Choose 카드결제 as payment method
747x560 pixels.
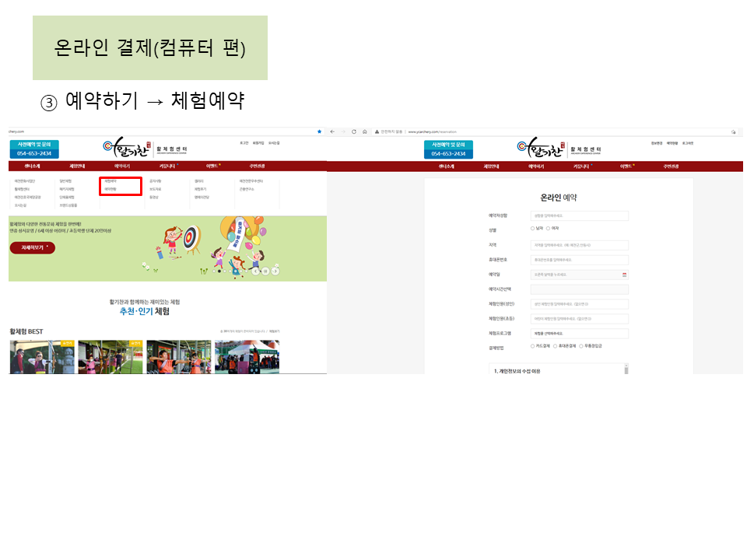(532, 346)
